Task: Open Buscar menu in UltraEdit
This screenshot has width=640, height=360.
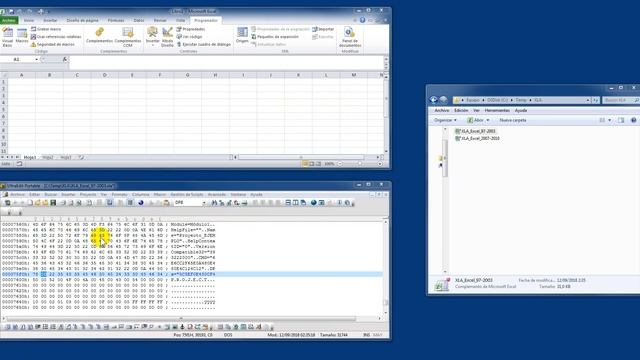Action: 51,195
